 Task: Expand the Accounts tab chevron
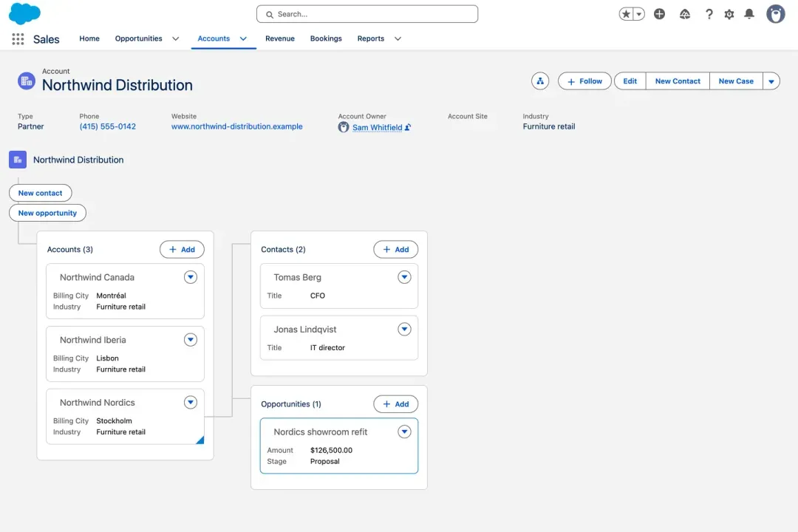click(243, 38)
